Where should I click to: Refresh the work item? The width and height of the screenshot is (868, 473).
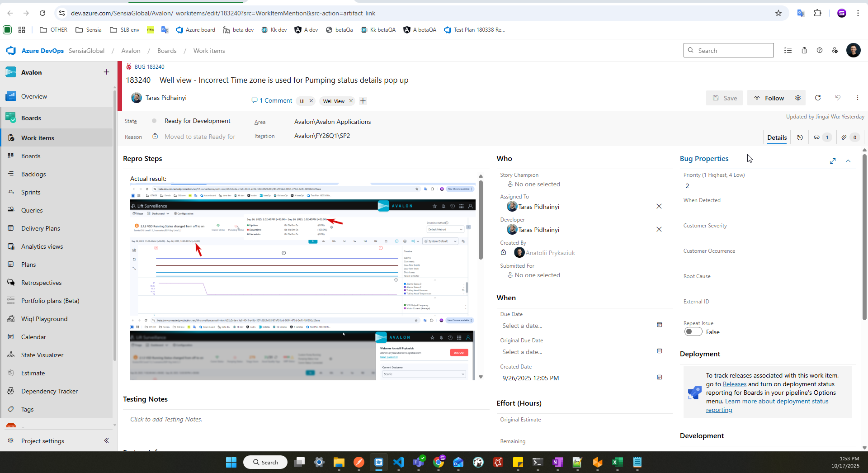(818, 98)
